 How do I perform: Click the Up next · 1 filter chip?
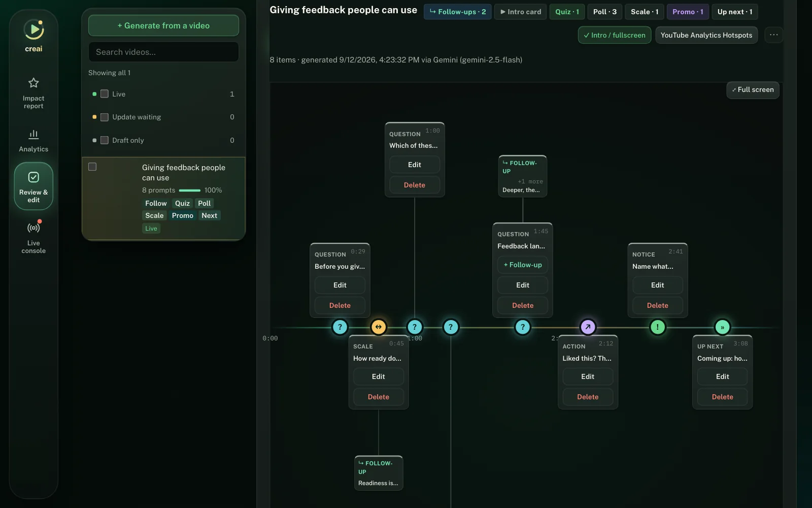click(x=735, y=12)
